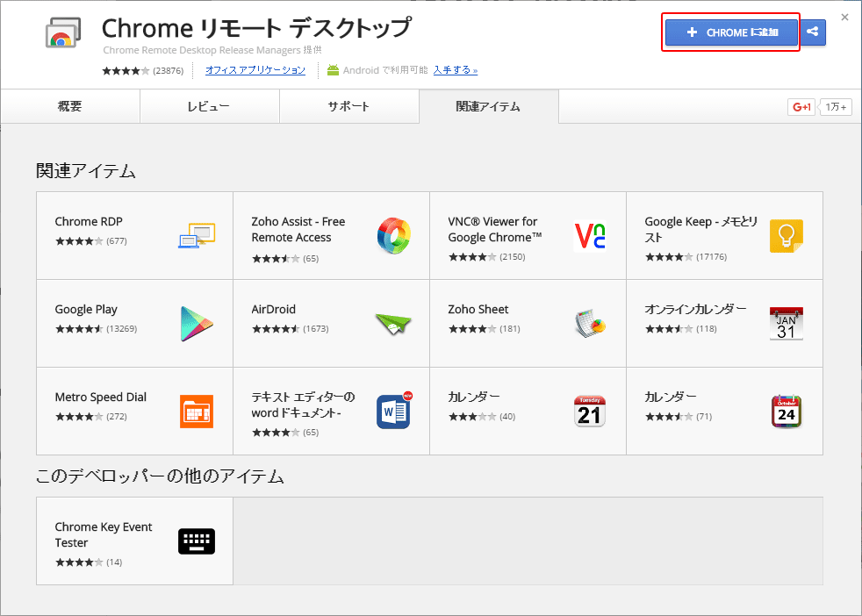The height and width of the screenshot is (616, 862).
Task: Close the extension details dialog
Action: point(845,18)
